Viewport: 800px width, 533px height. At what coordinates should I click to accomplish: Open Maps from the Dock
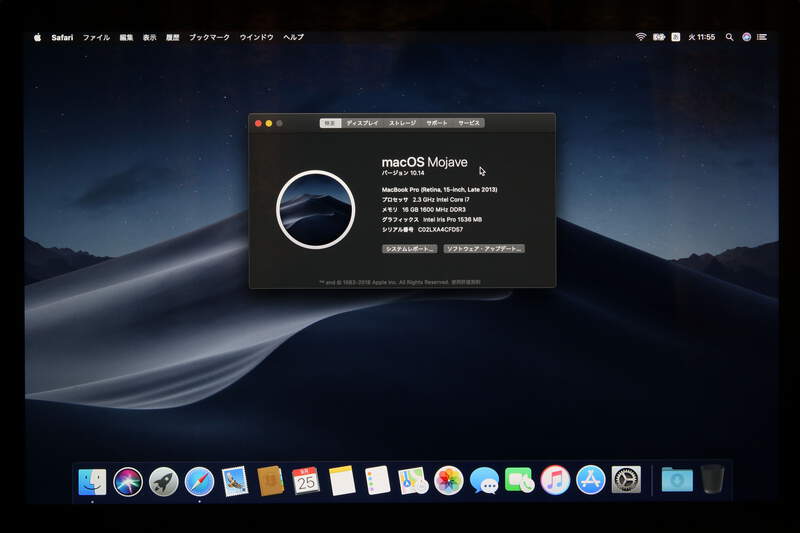click(x=413, y=481)
